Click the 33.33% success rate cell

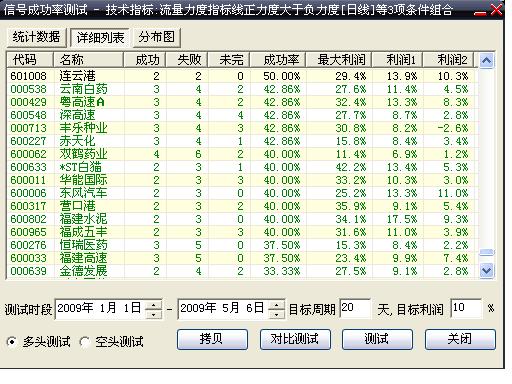[x=282, y=271]
